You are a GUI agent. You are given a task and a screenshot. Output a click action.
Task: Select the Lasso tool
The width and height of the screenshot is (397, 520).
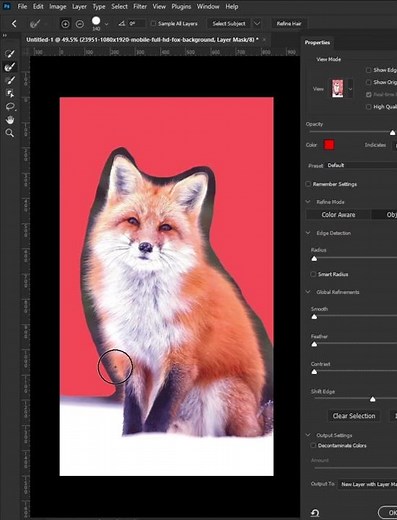(x=10, y=107)
